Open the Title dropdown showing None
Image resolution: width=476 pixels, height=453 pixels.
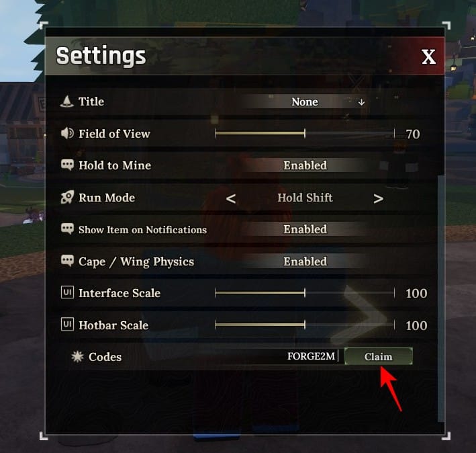point(305,101)
